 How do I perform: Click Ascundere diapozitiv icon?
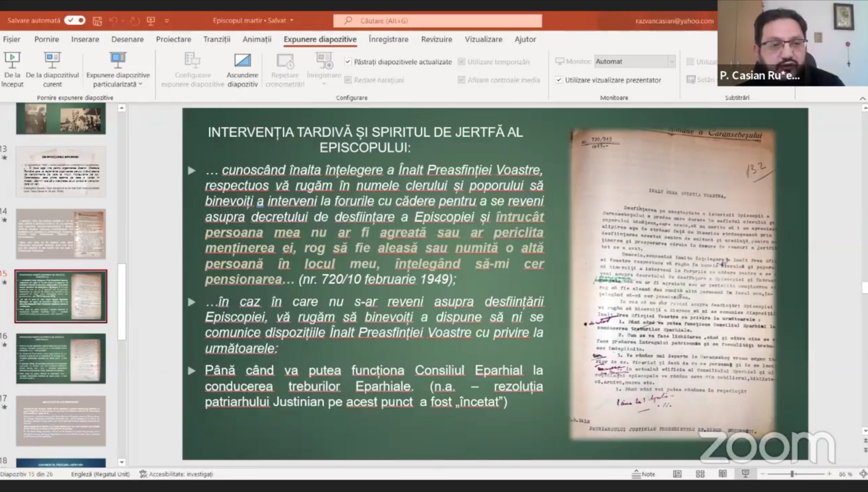click(x=242, y=61)
